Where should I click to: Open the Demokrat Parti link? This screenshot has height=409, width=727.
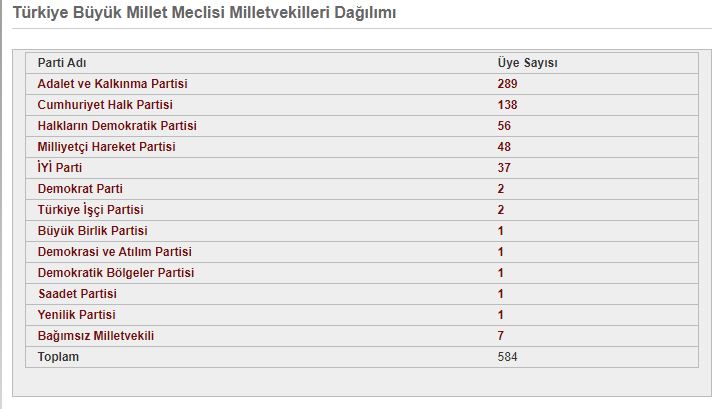tap(80, 189)
